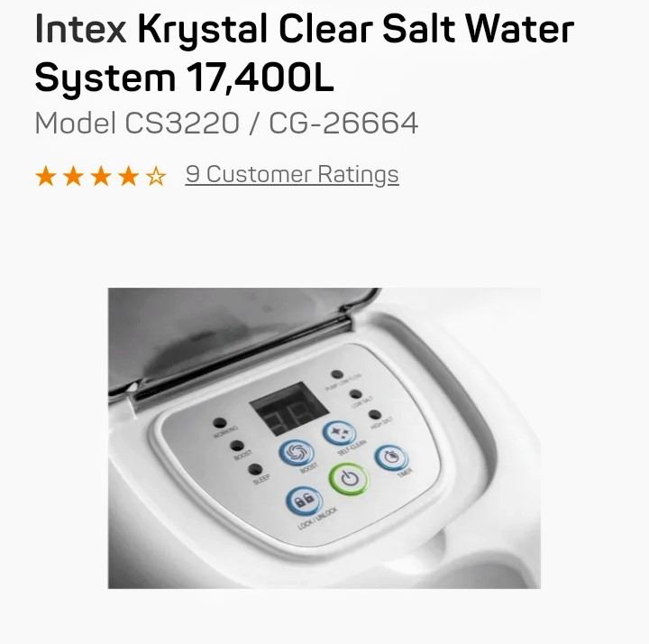This screenshot has height=644, width=649.
Task: Click the Model CS3220 / CG-26664 text
Action: [x=226, y=123]
